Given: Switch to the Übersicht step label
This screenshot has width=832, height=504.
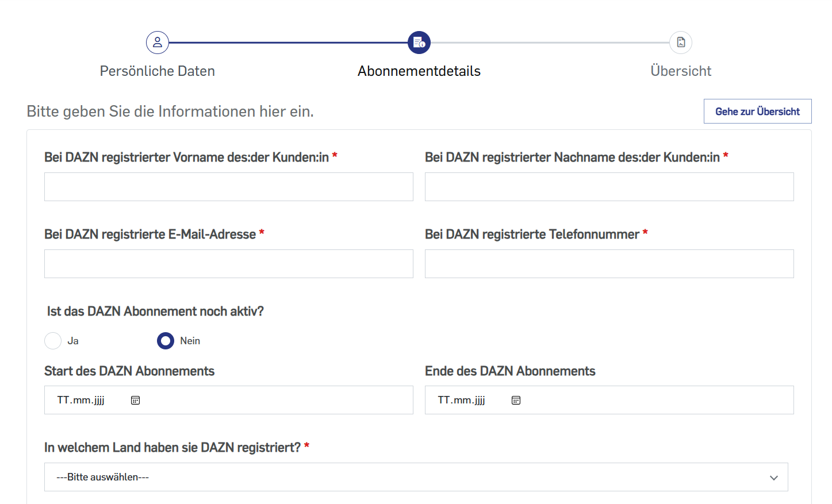Looking at the screenshot, I should 681,71.
